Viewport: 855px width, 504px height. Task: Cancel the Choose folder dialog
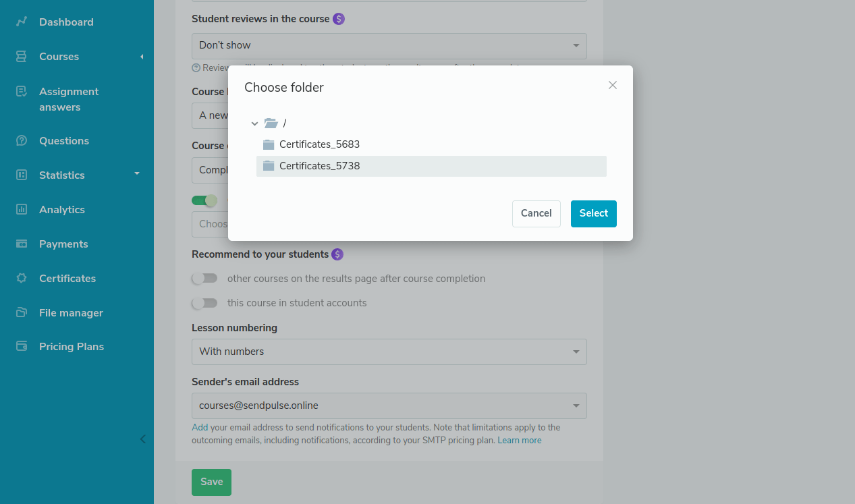[x=536, y=213]
